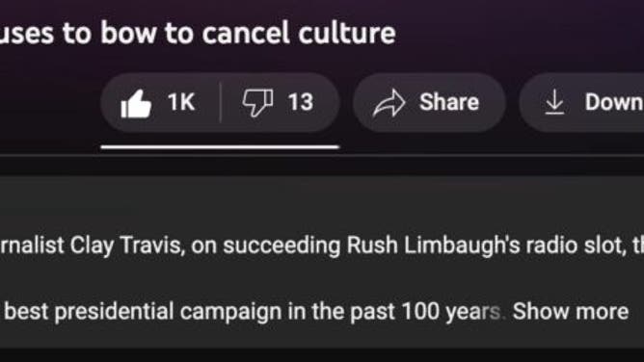Click the Share label text
Screen dimensions: 644x362
click(449, 102)
